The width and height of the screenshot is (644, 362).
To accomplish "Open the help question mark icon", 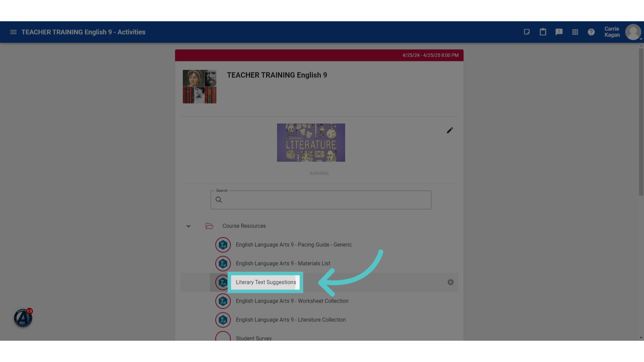I will (x=591, y=32).
